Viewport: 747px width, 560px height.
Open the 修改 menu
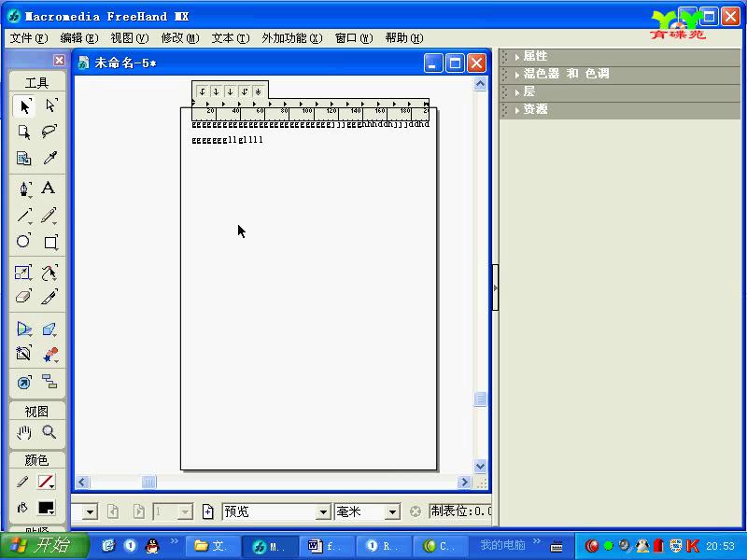(x=180, y=38)
